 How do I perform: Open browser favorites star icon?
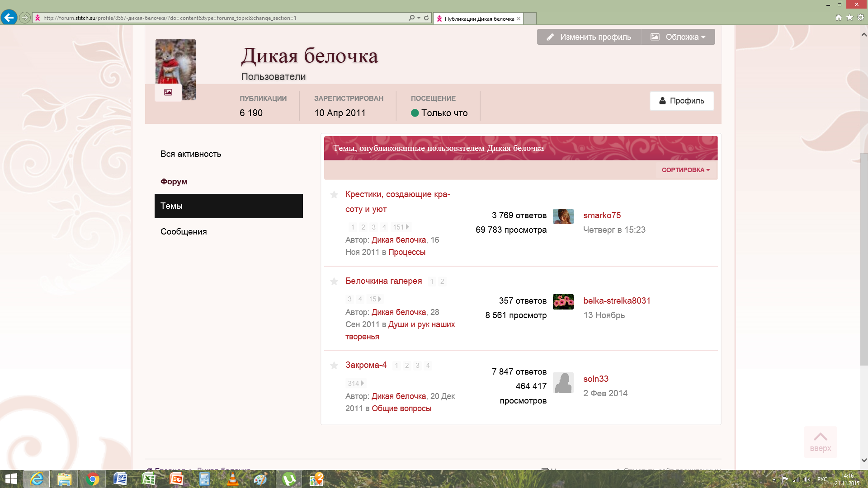click(849, 18)
